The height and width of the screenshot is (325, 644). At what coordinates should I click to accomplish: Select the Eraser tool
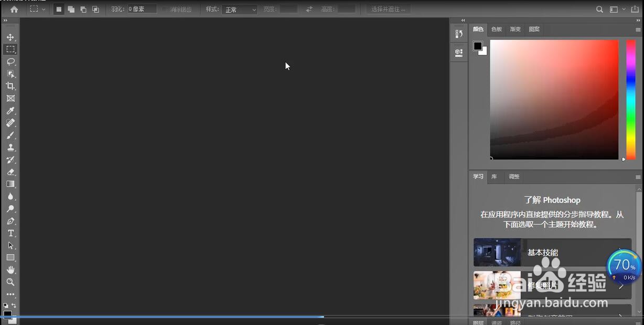(10, 172)
